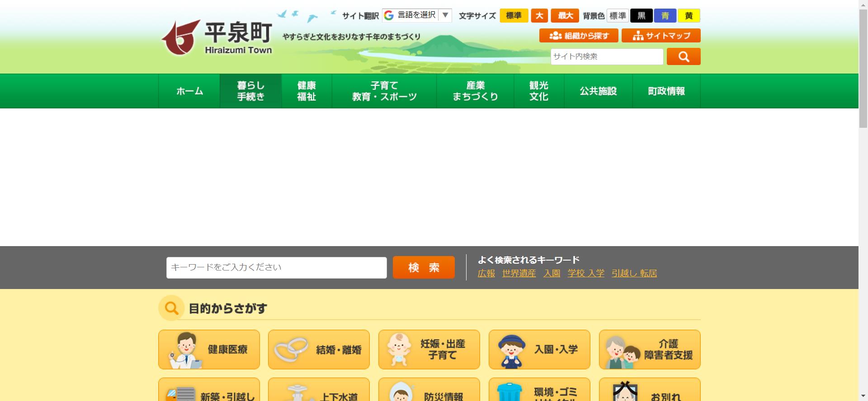Open the 健康医療 doctor icon card
Viewport: 868px width, 401px height.
coord(209,350)
